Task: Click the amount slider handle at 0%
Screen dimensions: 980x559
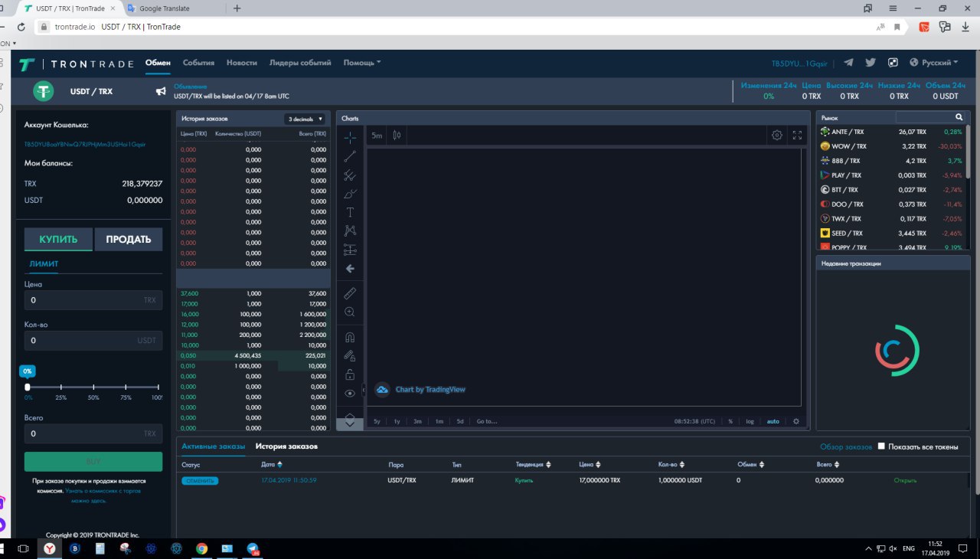Action: [x=28, y=387]
